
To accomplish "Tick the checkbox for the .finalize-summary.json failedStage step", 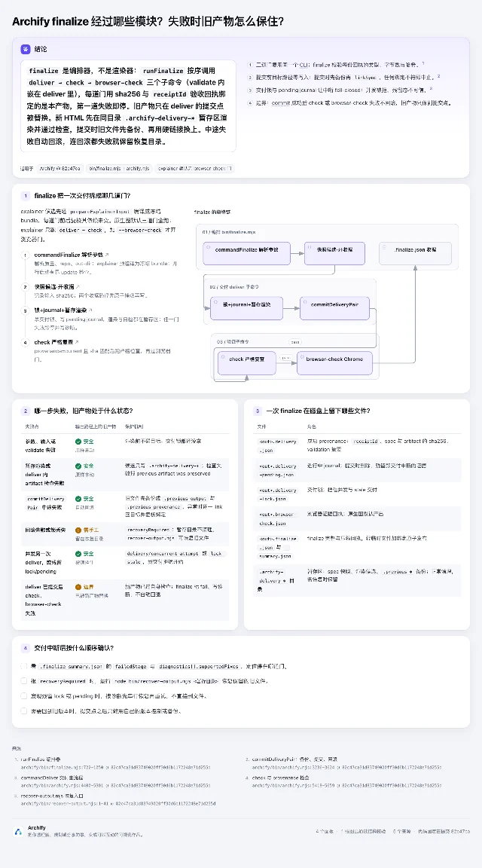I will coord(24,666).
